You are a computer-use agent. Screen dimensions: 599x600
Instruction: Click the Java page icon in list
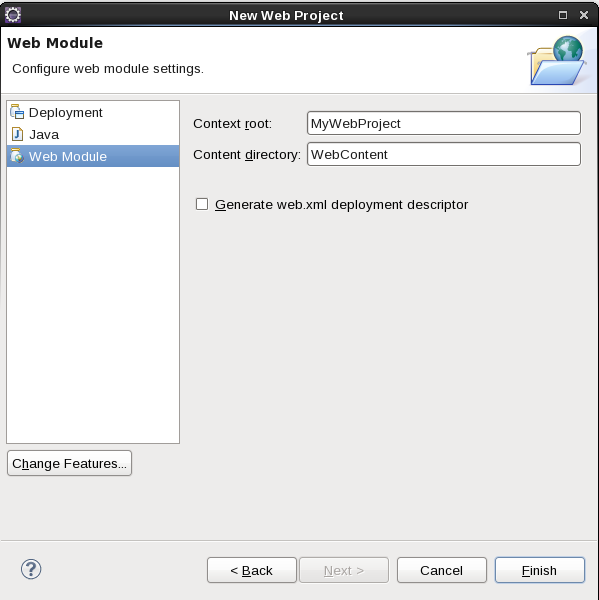17,134
